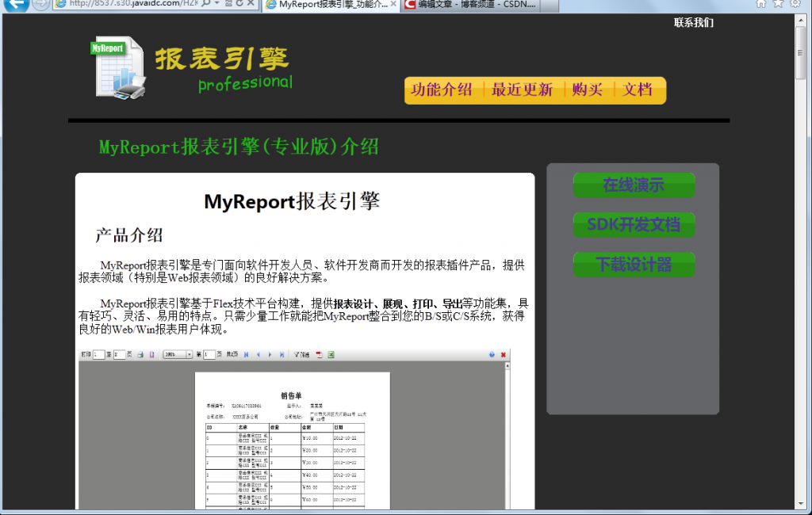
Task: Click the MyReport logo icon
Action: [117, 67]
